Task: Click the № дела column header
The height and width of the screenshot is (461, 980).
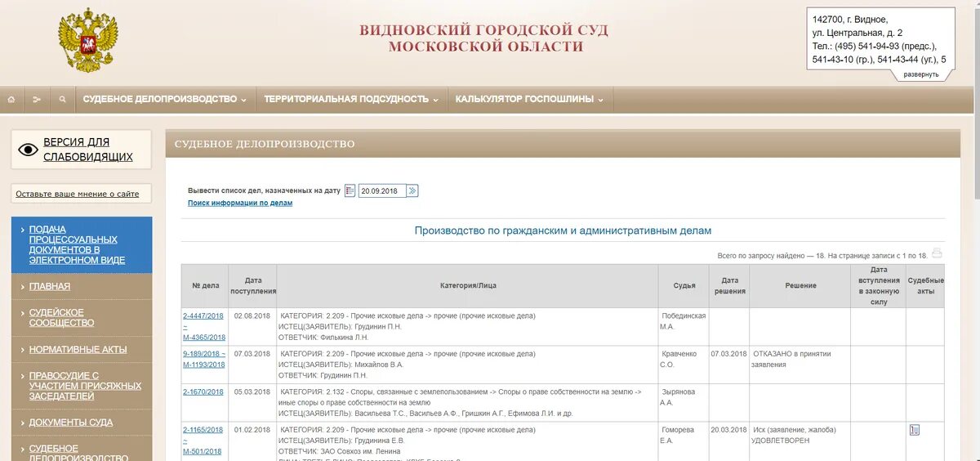Action: point(206,285)
